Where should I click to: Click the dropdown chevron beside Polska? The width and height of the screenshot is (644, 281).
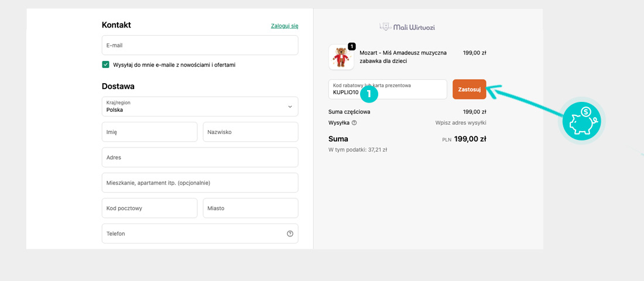point(290,107)
